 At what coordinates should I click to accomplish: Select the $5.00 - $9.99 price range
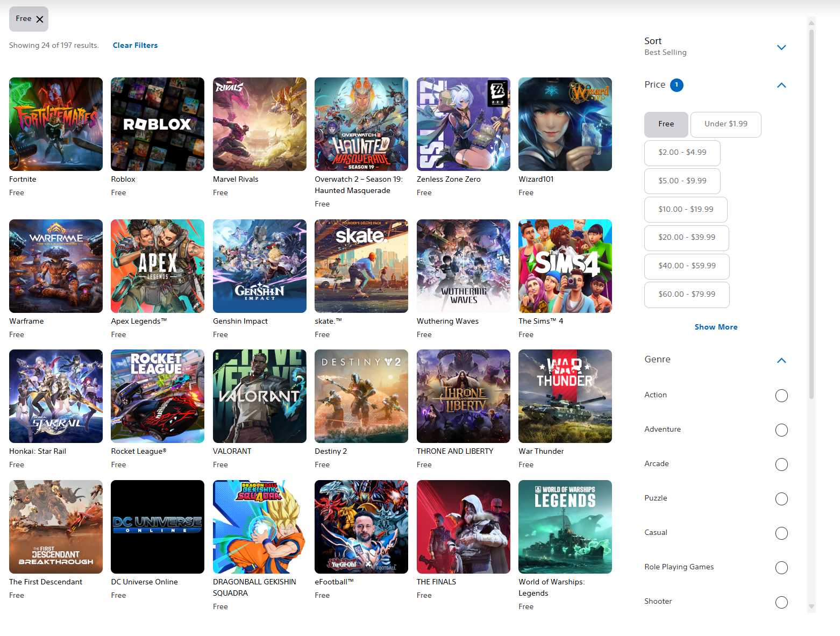[x=682, y=181]
